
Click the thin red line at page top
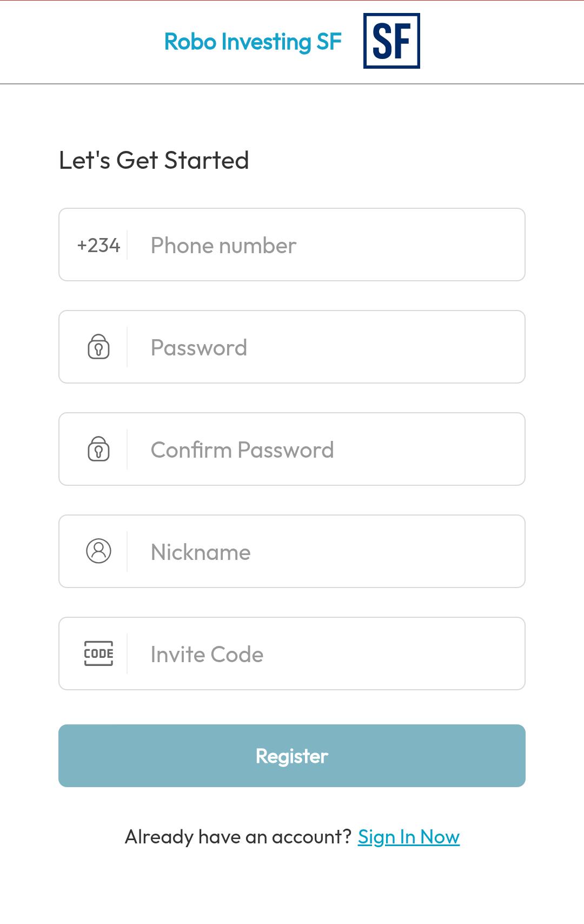tap(292, 1)
